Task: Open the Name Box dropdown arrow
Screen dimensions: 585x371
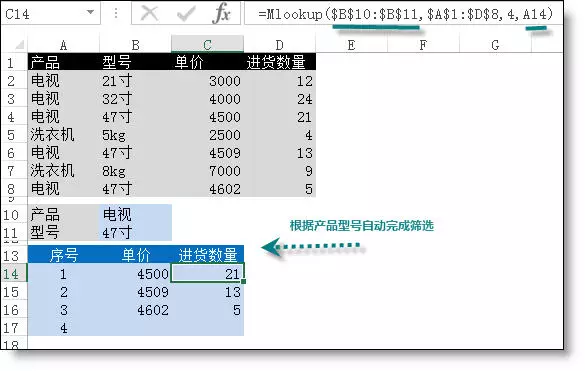Action: (90, 12)
